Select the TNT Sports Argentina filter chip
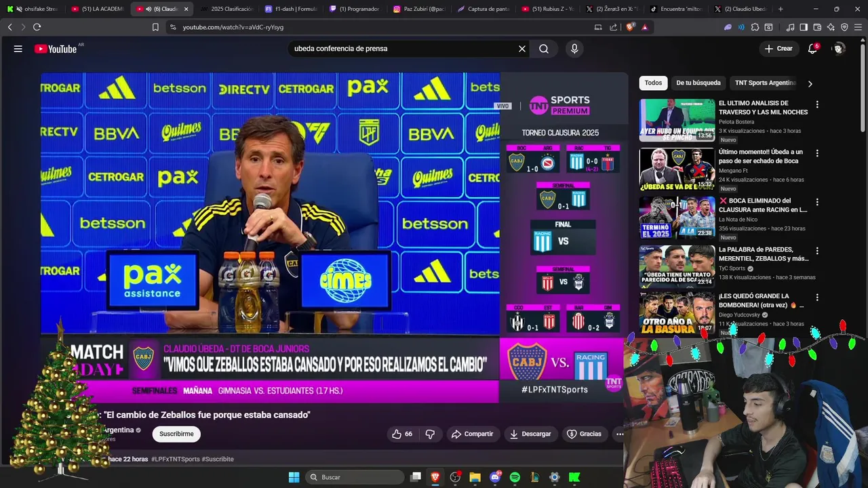Image resolution: width=868 pixels, height=488 pixels. [x=765, y=83]
